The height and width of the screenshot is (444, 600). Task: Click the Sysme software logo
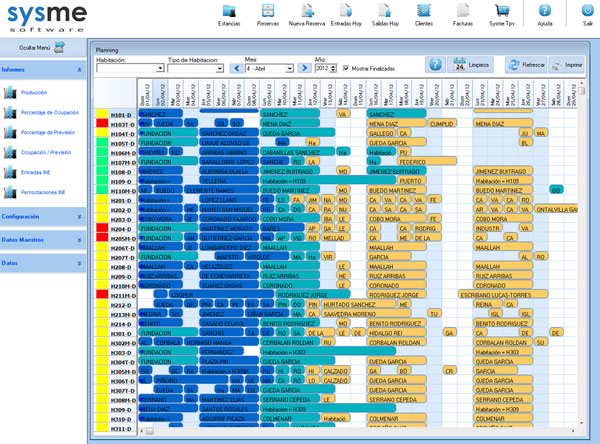pyautogui.click(x=47, y=17)
